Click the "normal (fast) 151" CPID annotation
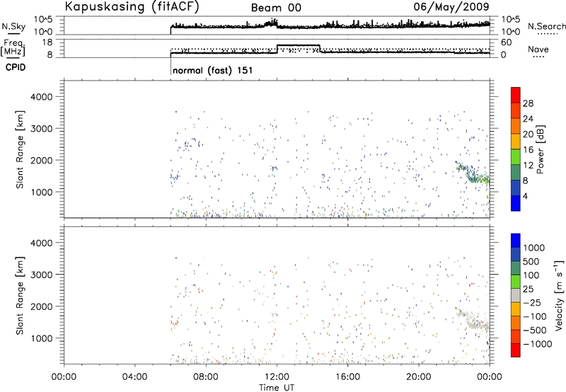Screen dimensions: 566x392 coord(213,70)
